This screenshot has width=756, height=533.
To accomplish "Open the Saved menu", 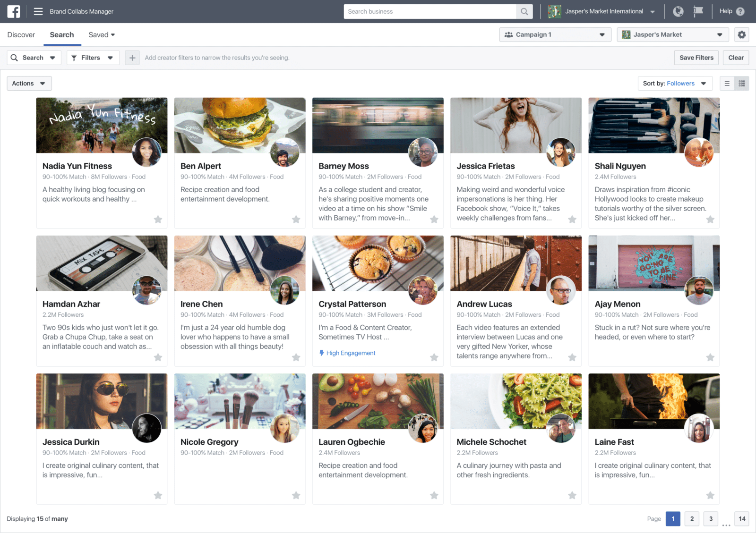I will 101,34.
